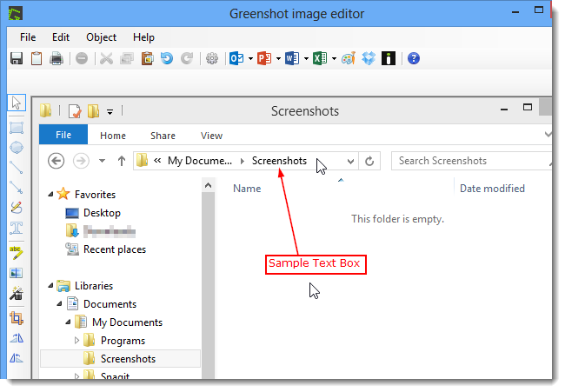Open Excel export dropdown arrow
This screenshot has width=565, height=392.
(334, 59)
